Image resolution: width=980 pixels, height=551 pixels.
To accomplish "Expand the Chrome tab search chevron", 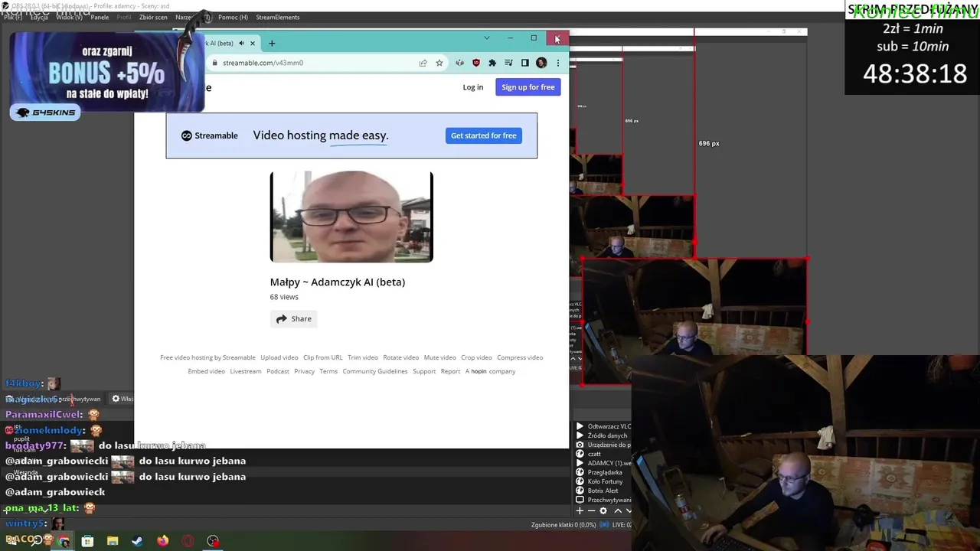I will 486,37.
